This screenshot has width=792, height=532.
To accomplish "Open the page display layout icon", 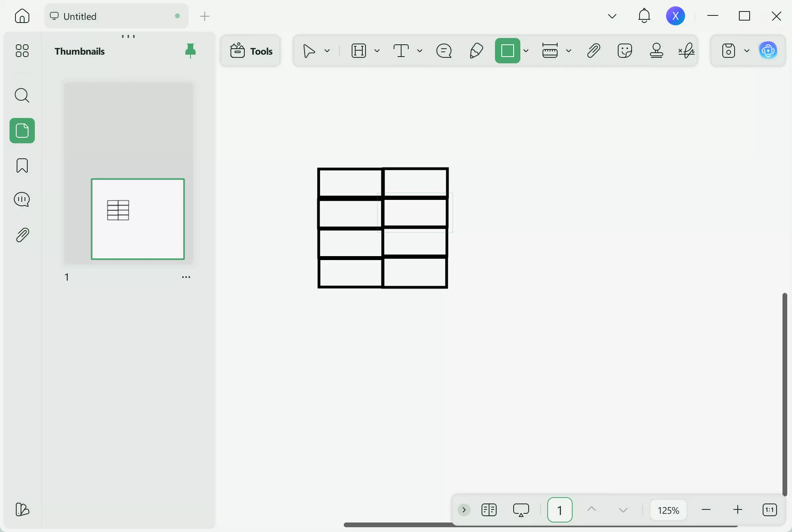I will coord(489,510).
